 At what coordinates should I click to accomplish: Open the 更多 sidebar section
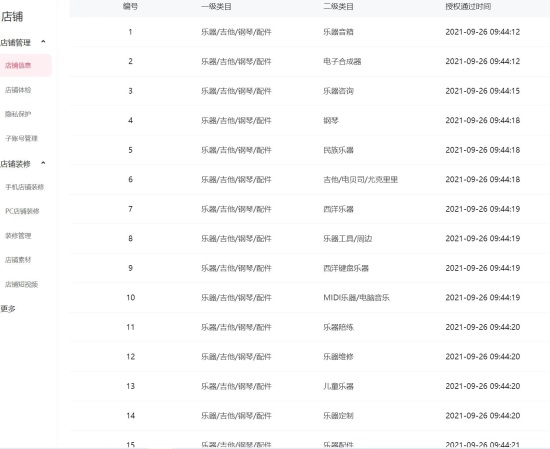click(8, 309)
